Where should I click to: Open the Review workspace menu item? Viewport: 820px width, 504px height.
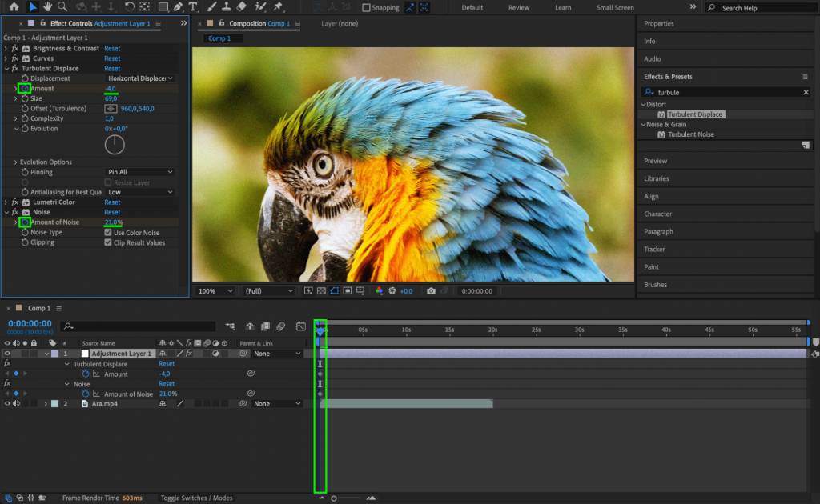pyautogui.click(x=517, y=7)
